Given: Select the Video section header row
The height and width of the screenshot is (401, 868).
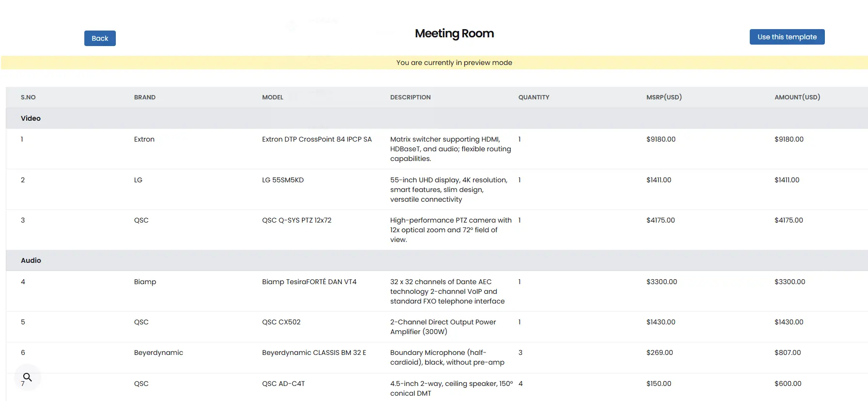Looking at the screenshot, I should (x=437, y=118).
